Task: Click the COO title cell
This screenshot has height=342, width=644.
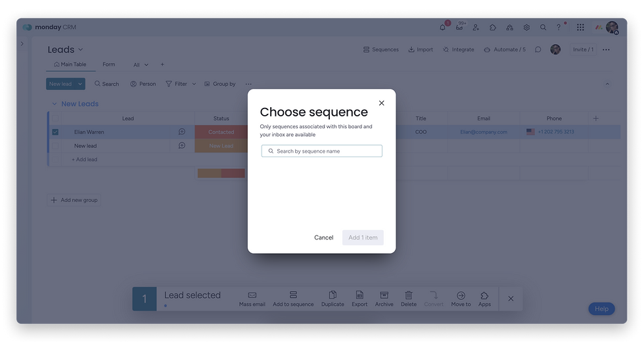Action: click(421, 132)
